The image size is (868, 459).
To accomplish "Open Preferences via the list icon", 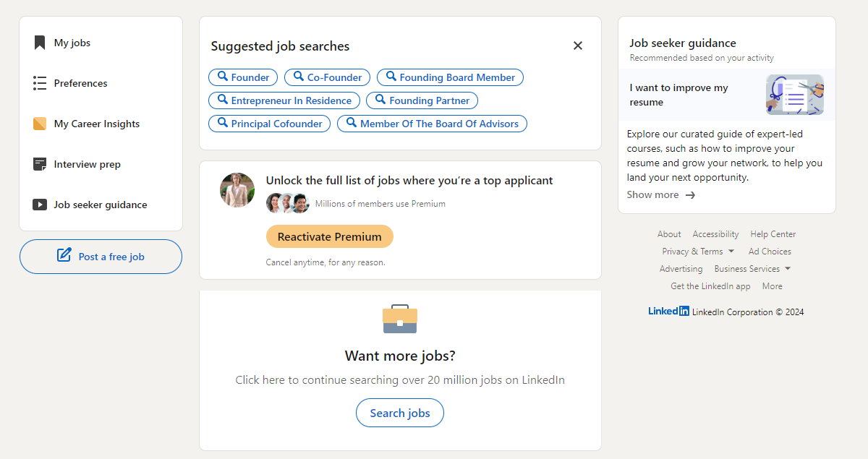I will [x=40, y=82].
